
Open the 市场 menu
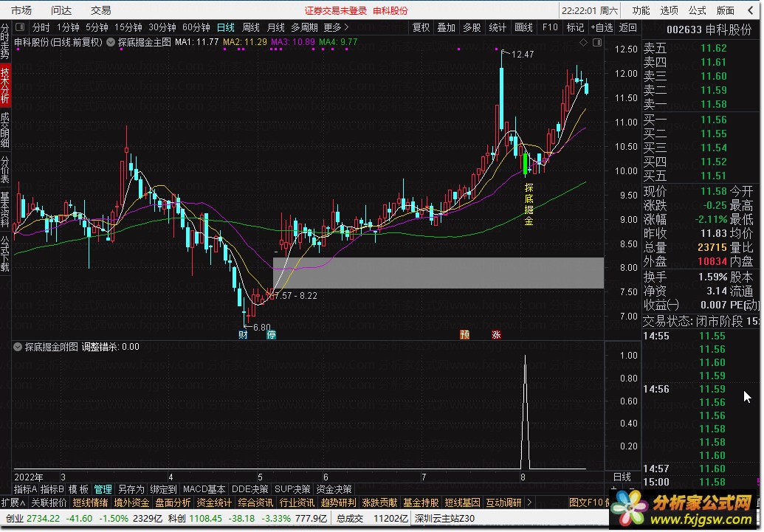[21, 10]
